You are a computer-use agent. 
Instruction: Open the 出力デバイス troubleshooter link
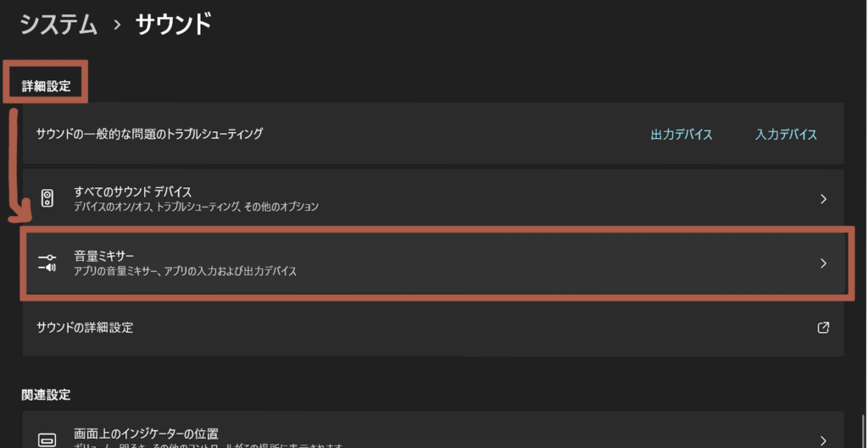682,135
